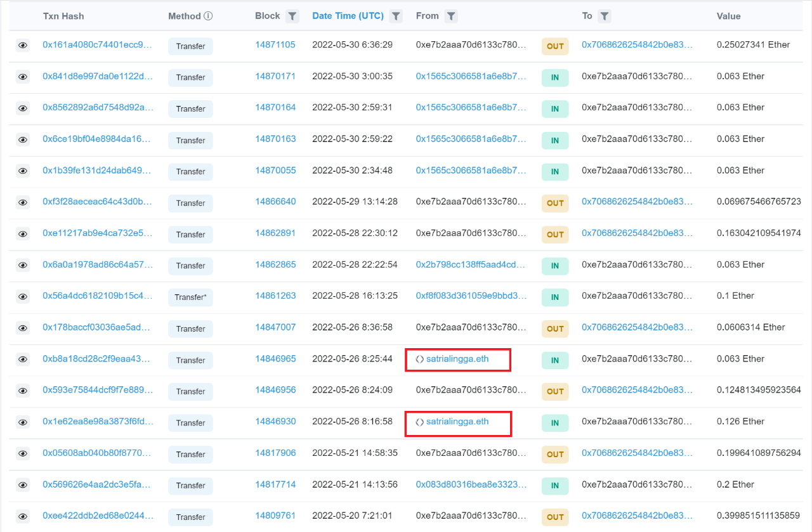This screenshot has height=532, width=812.
Task: Click Transfer* method badge in block 14861263 row
Action: point(190,297)
